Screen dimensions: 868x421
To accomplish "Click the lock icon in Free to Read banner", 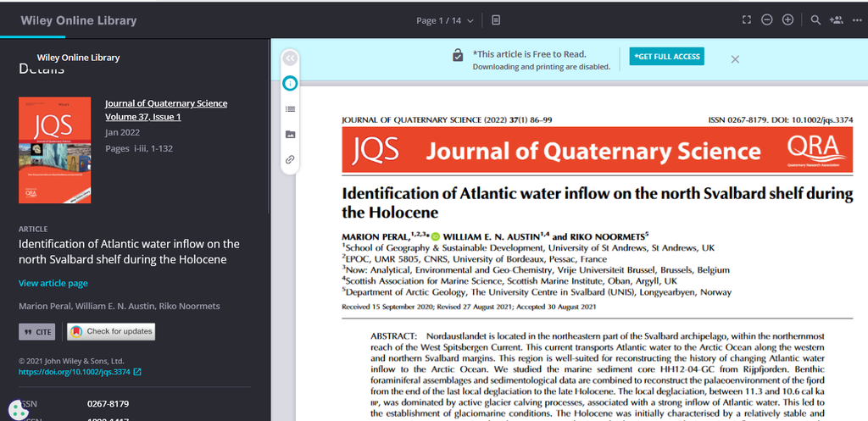I will pyautogui.click(x=457, y=55).
